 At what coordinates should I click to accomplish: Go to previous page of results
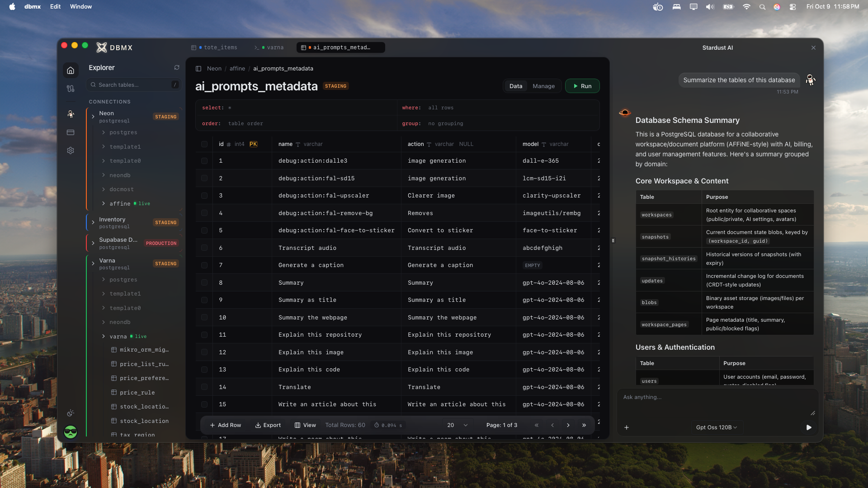552,425
